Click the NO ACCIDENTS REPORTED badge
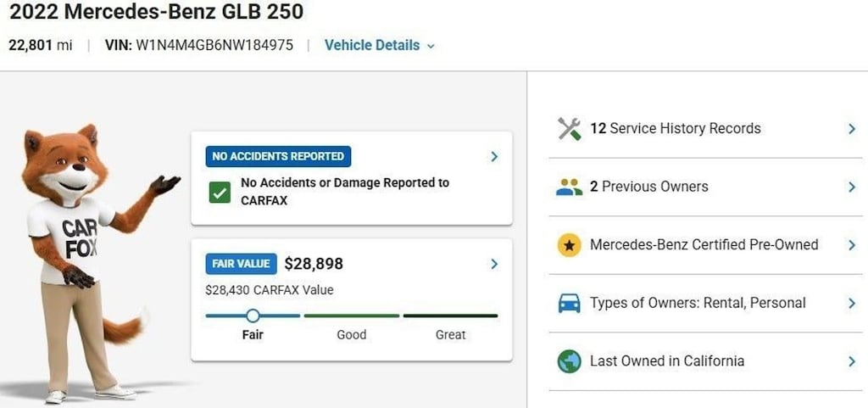The width and height of the screenshot is (868, 408). [278, 157]
